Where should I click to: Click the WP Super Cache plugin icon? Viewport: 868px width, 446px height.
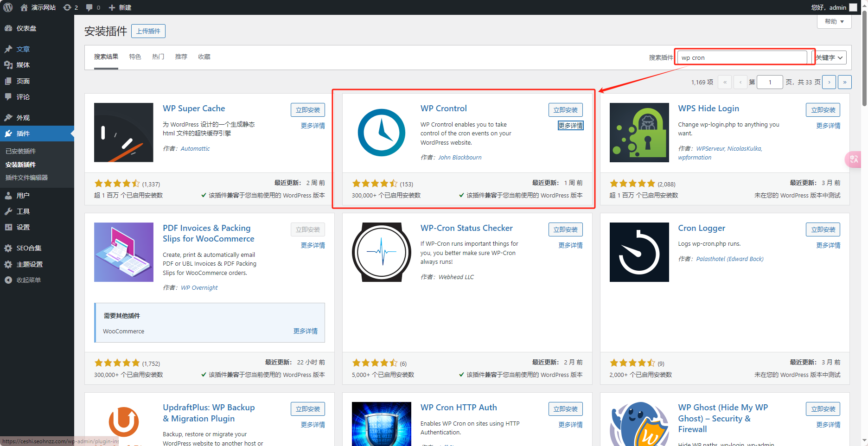[x=124, y=133]
